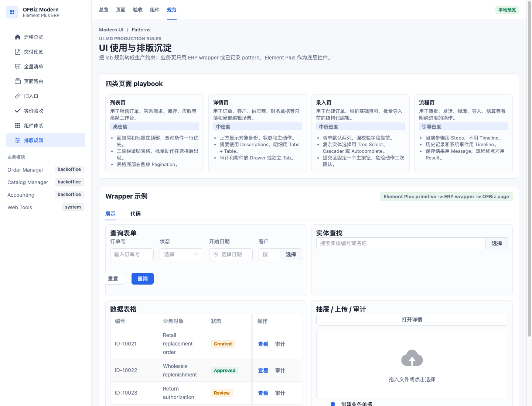
Task: Click the Approved status tag
Action: tap(225, 371)
